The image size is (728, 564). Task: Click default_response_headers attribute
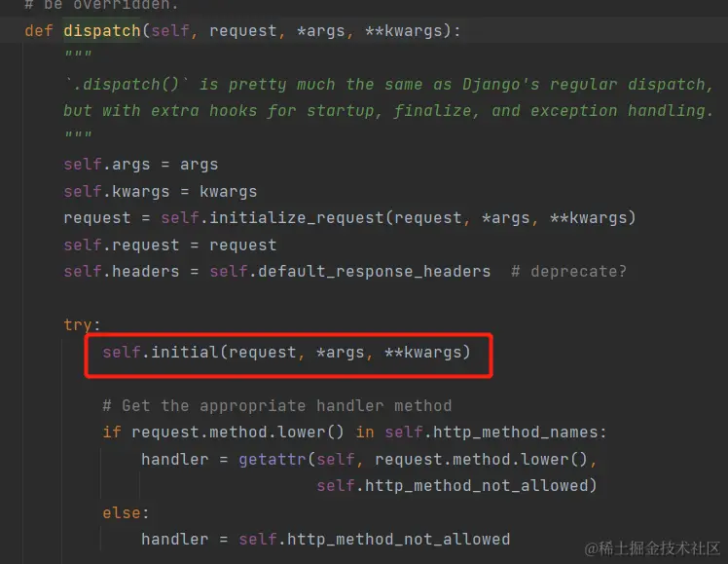click(x=374, y=272)
